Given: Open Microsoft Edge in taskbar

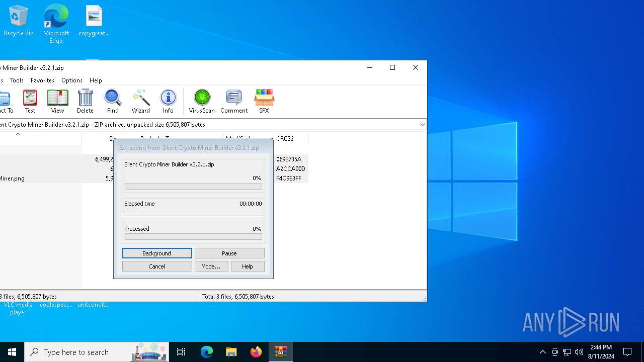Looking at the screenshot, I should [x=207, y=352].
